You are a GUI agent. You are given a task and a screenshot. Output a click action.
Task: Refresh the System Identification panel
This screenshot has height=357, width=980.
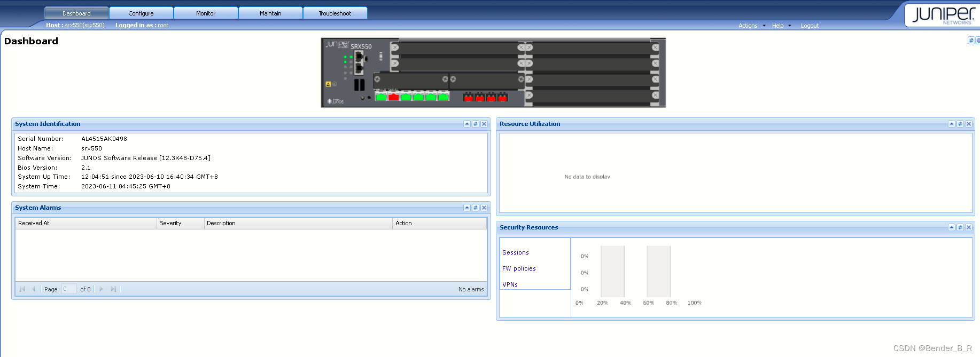pos(476,124)
